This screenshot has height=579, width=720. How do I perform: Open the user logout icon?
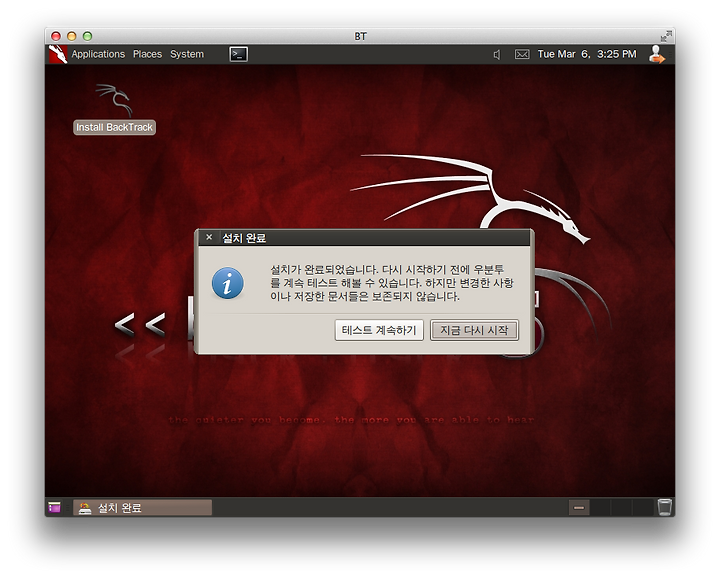pyautogui.click(x=657, y=54)
